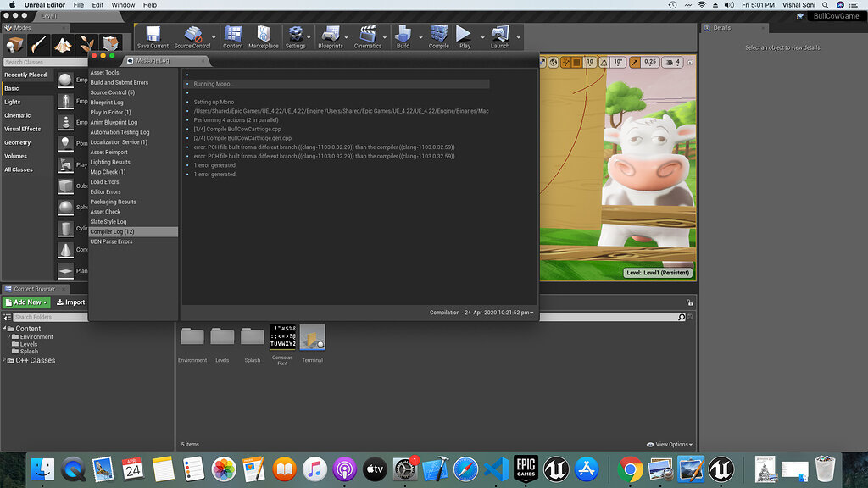This screenshot has width=868, height=488.
Task: Select Place mode in the Modes panel
Action: [x=14, y=42]
